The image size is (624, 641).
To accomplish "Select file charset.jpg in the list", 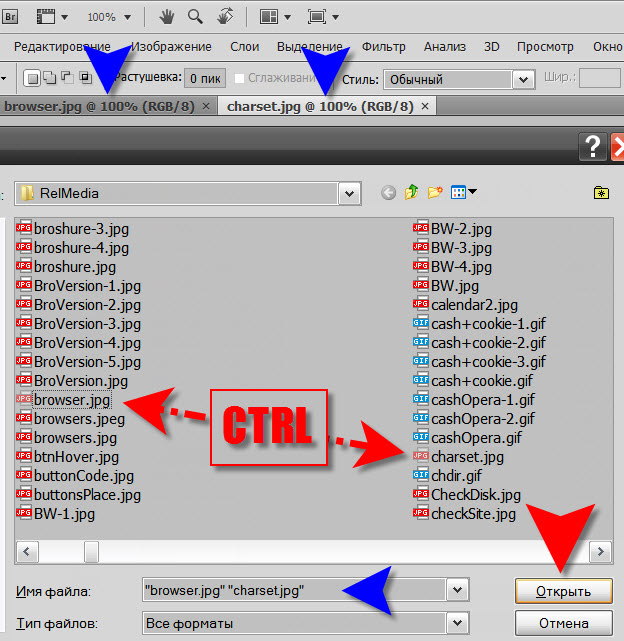I will tap(458, 457).
